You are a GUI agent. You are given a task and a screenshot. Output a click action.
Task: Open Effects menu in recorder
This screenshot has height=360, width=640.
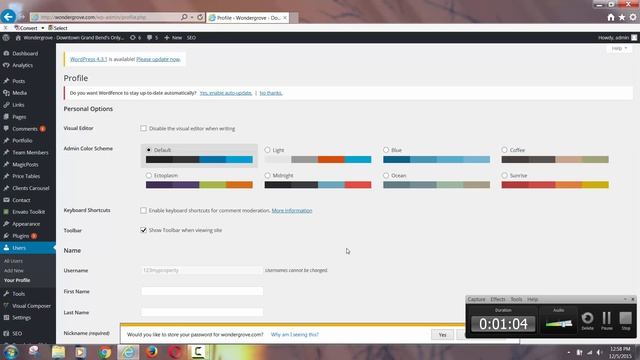498,299
